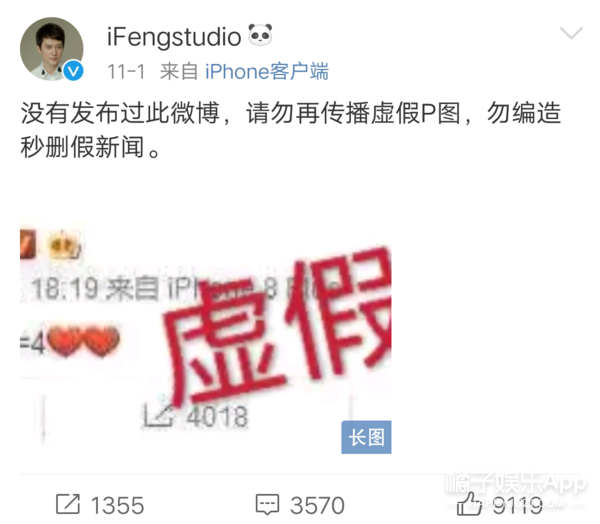The height and width of the screenshot is (524, 600).
Task: Click the crown emoji inside image
Action: point(64,245)
